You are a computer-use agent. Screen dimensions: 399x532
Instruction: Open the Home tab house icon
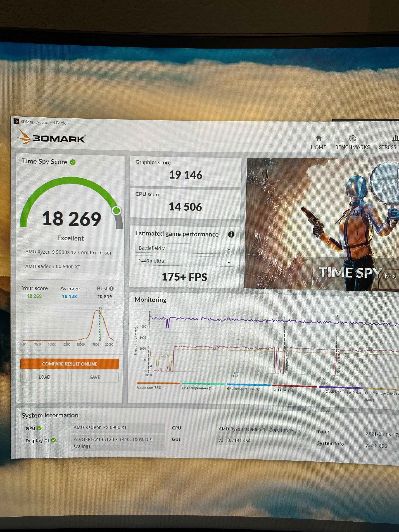[x=319, y=138]
